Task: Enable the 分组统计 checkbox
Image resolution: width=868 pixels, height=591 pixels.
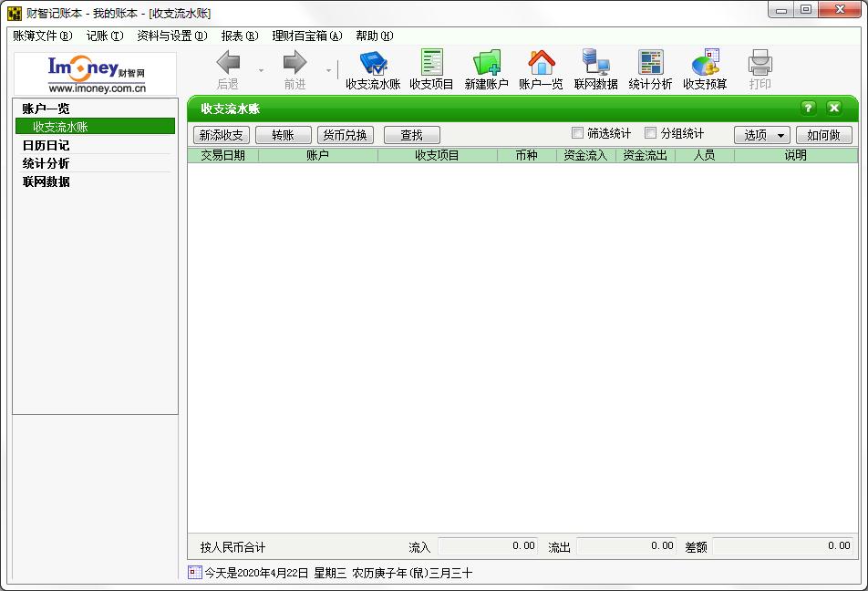Action: coord(650,133)
